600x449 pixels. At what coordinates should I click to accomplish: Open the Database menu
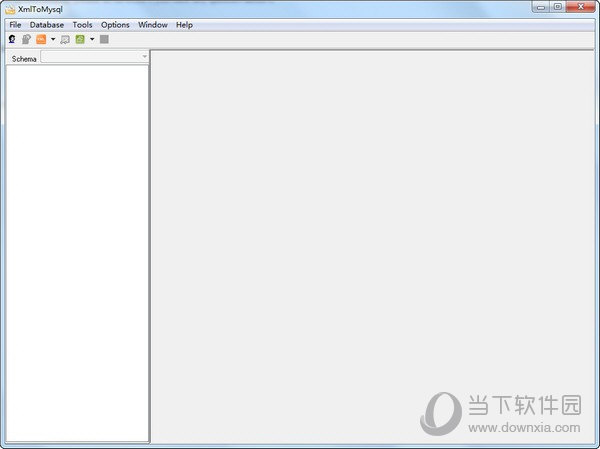click(x=47, y=25)
